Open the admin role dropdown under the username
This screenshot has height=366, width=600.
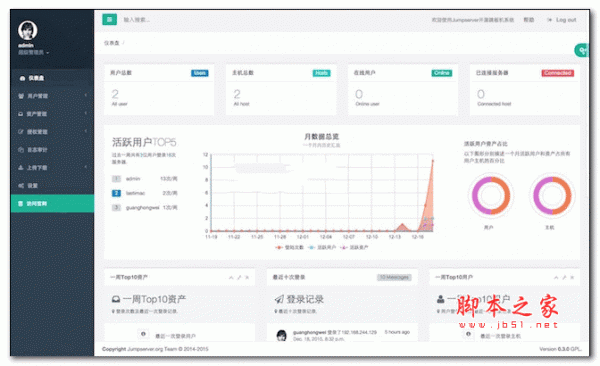coord(34,52)
